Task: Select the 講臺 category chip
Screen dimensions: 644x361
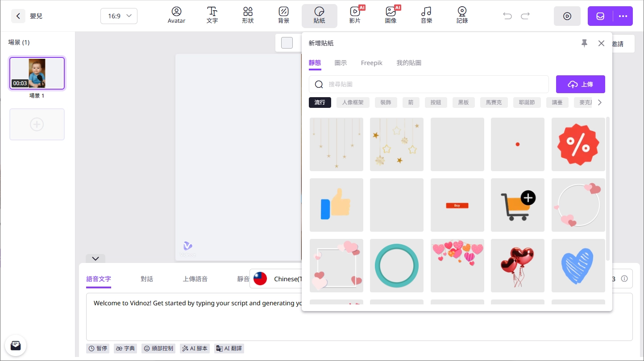Action: click(x=557, y=103)
